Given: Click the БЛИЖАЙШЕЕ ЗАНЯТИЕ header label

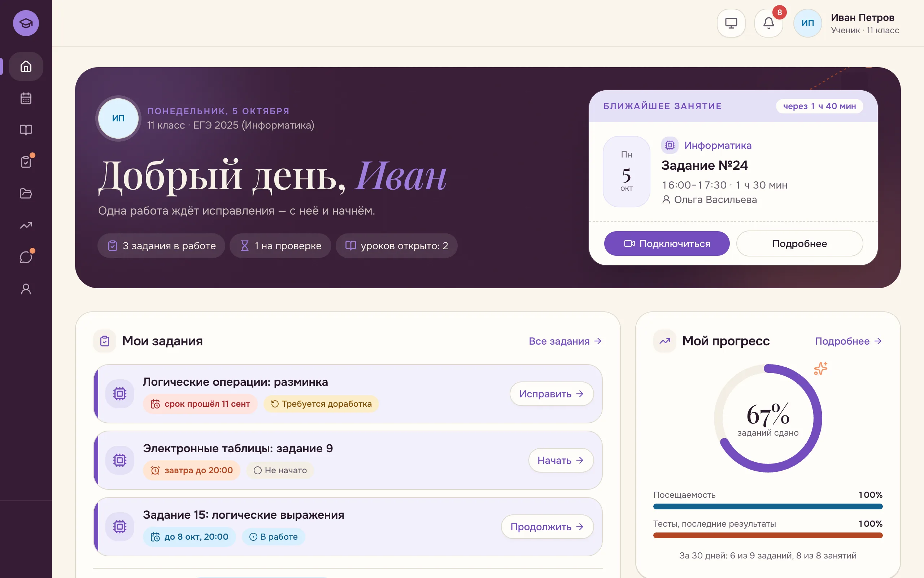Looking at the screenshot, I should [x=662, y=106].
